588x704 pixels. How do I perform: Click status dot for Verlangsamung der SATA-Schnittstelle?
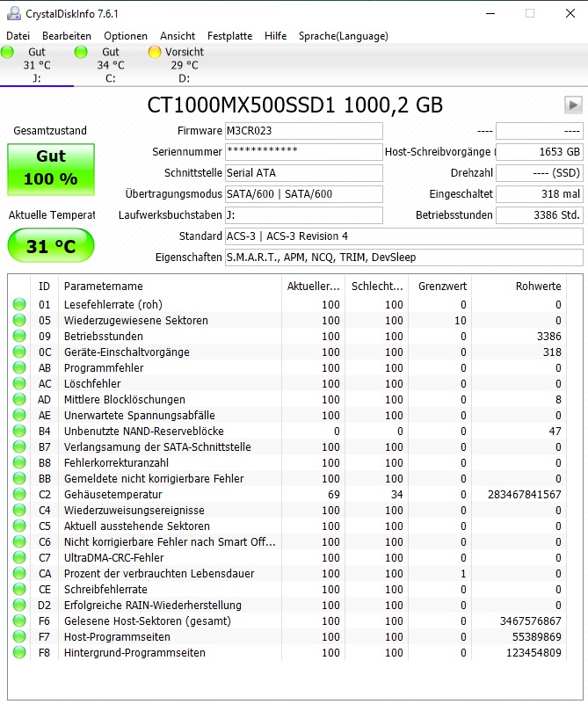pyautogui.click(x=19, y=446)
